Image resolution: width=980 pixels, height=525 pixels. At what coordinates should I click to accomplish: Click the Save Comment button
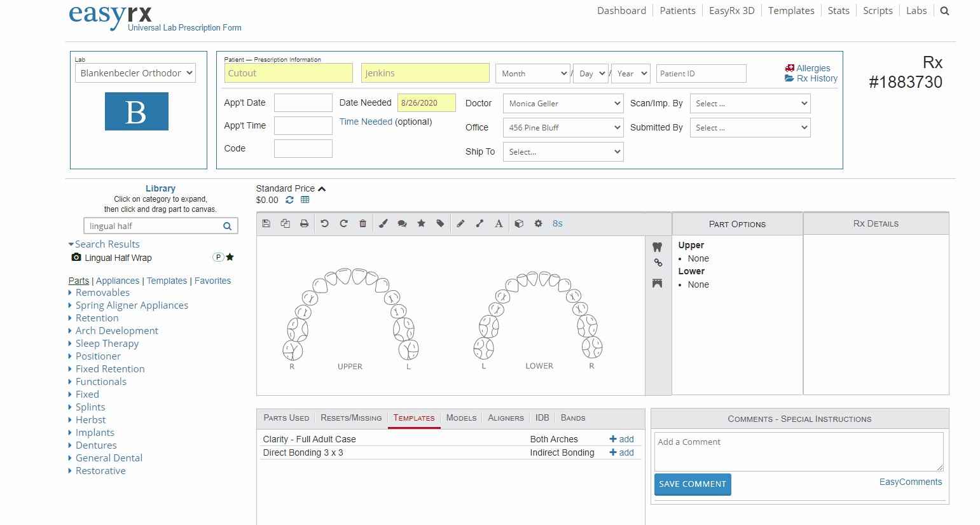(x=693, y=484)
